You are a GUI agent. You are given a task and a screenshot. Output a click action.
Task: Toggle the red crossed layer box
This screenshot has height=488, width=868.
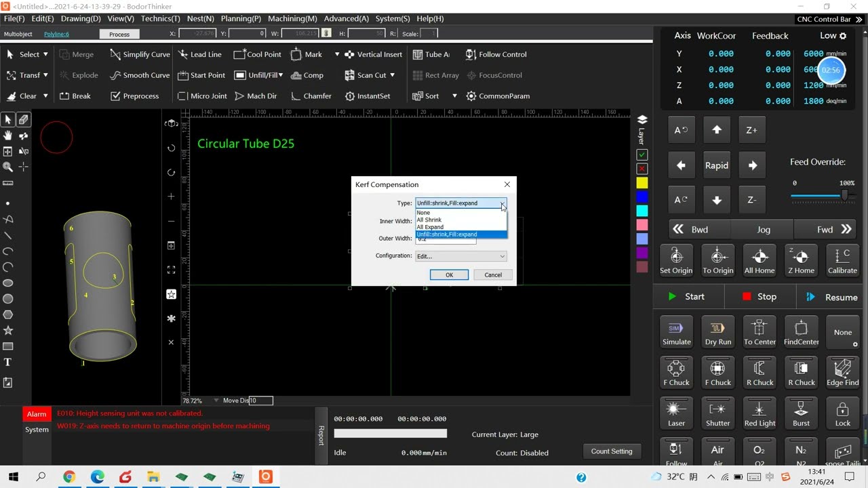642,169
